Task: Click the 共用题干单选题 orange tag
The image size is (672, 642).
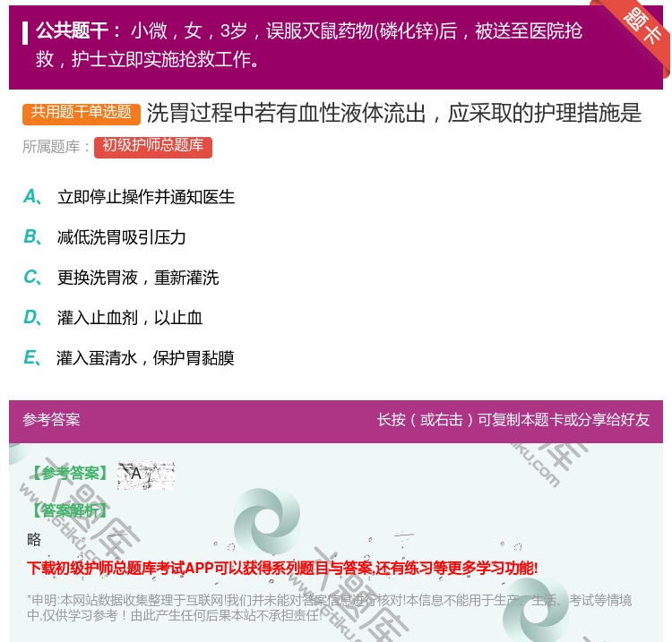Action: 82,114
